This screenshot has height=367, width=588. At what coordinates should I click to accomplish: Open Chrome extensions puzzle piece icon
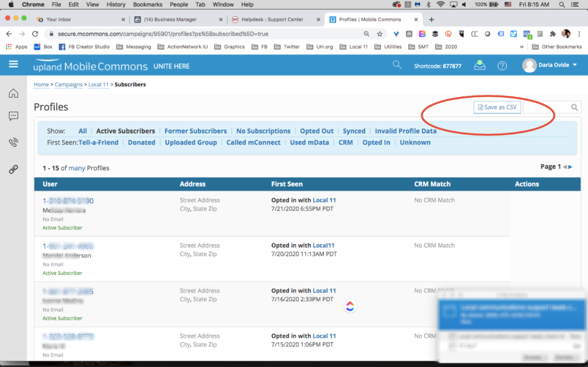(552, 34)
